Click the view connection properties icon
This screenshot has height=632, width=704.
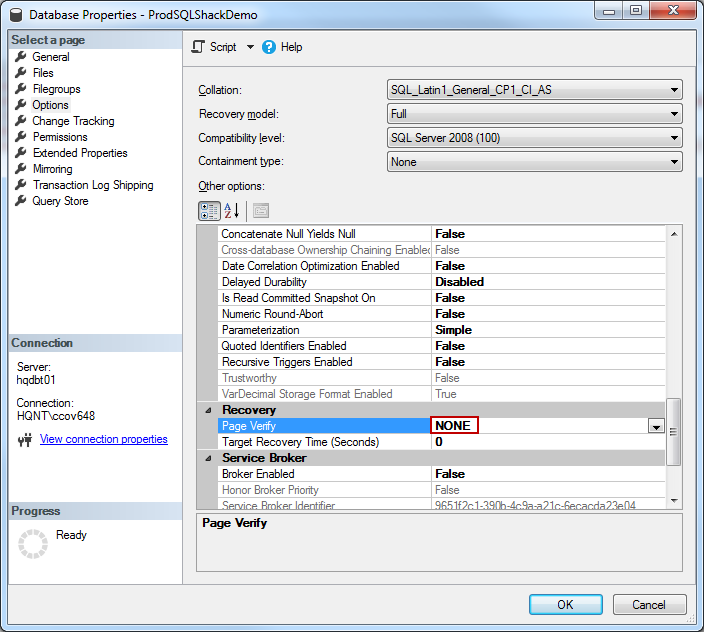pos(25,440)
